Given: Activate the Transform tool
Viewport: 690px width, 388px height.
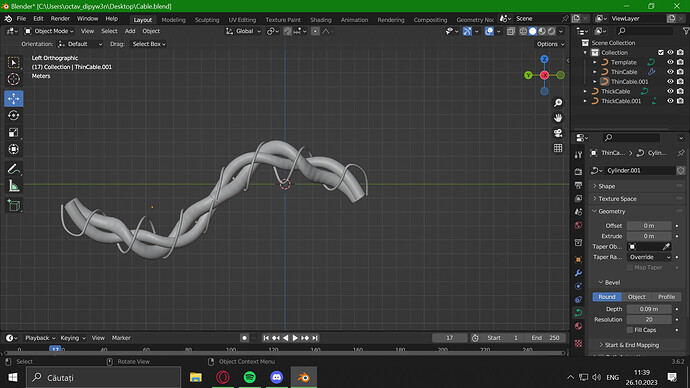Looking at the screenshot, I should [14, 150].
